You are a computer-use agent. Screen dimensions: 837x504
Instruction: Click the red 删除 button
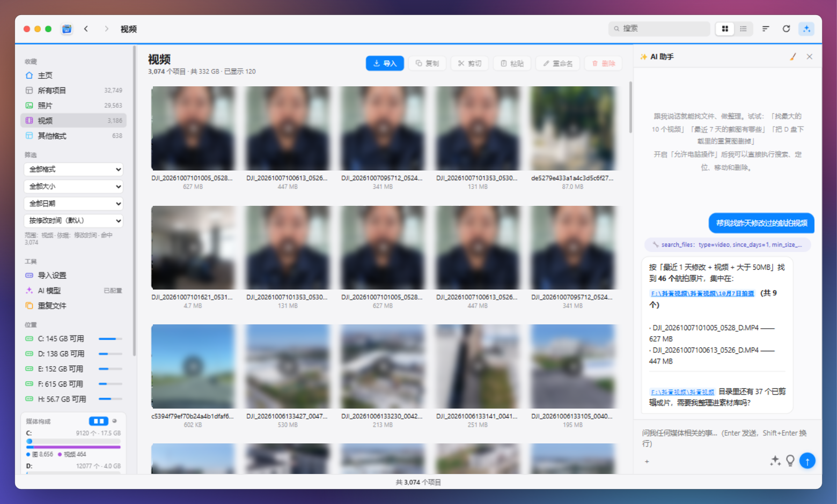(x=603, y=63)
